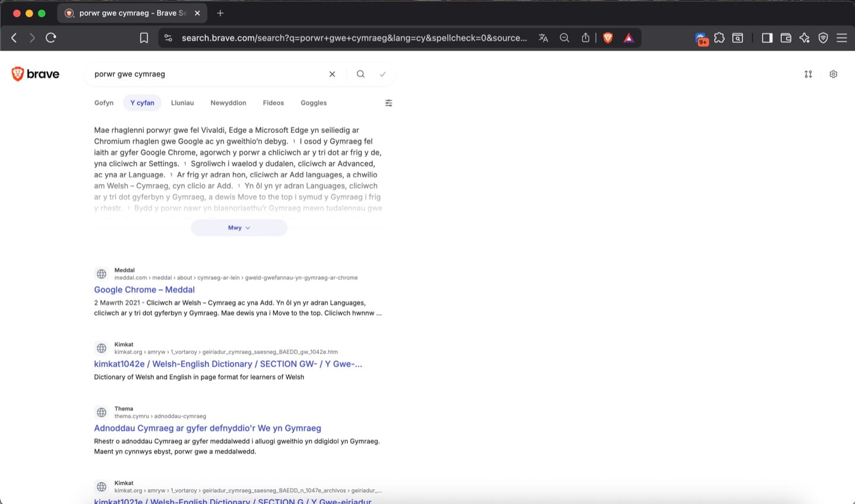The height and width of the screenshot is (504, 855).
Task: Toggle the sidebar panel icon
Action: pyautogui.click(x=767, y=38)
